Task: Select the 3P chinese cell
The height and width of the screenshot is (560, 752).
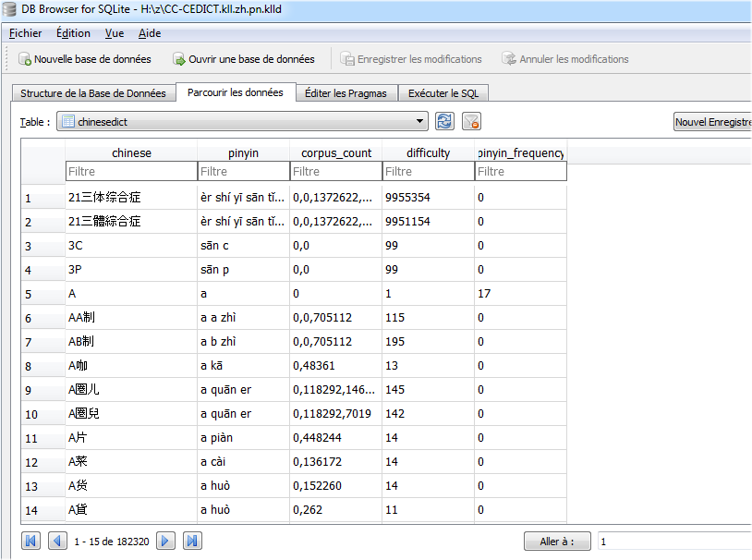Action: pos(131,269)
